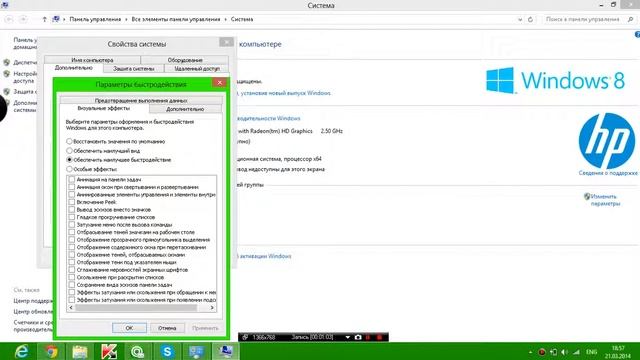
Task: Open tab Предотвращение выполнения данных
Action: pos(141,100)
